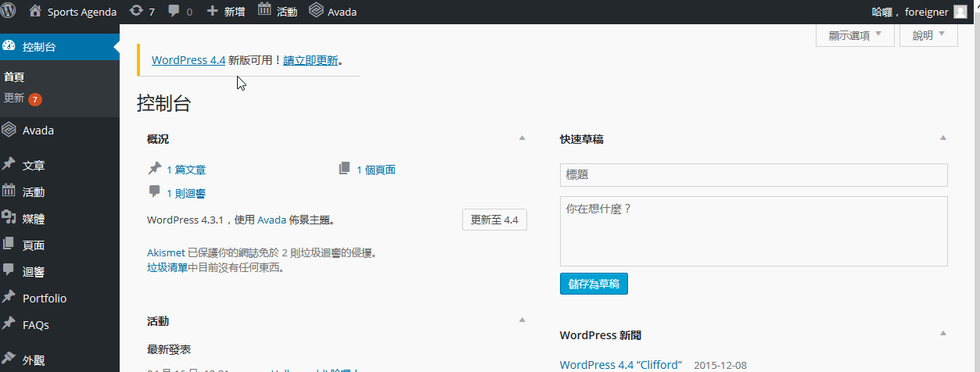980x372 pixels.
Task: Open Portfolio menu label in sidebar
Action: pos(45,299)
